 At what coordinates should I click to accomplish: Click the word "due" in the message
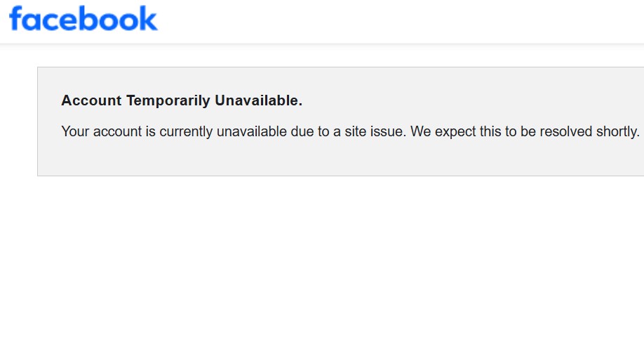click(x=301, y=131)
